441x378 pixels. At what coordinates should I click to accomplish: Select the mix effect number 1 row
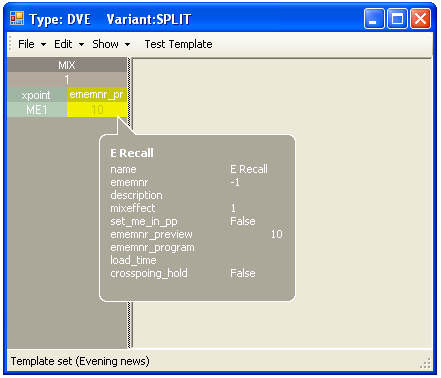click(x=67, y=80)
